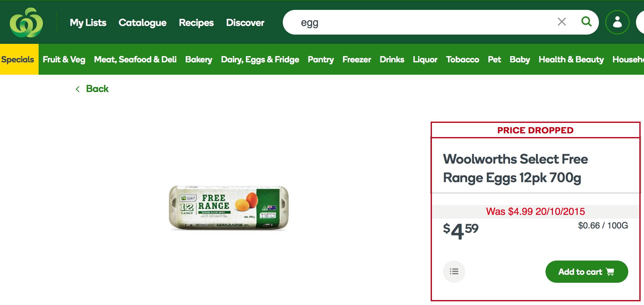
Task: Open the My Lists menu
Action: point(88,23)
